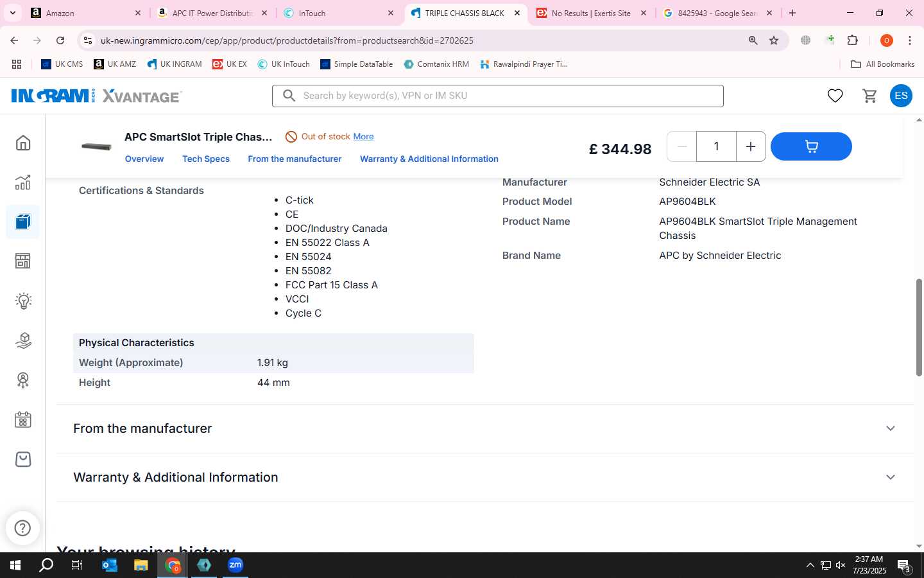Open the Home icon in left sidebar
This screenshot has width=924, height=578.
[x=23, y=143]
